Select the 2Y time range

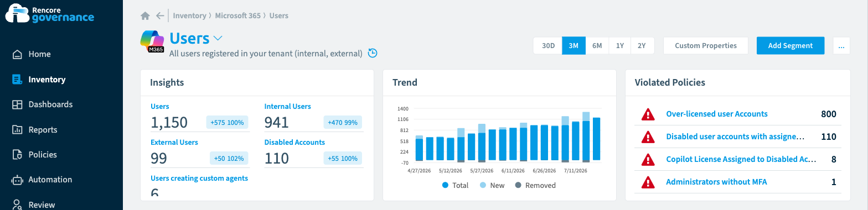[x=642, y=46]
